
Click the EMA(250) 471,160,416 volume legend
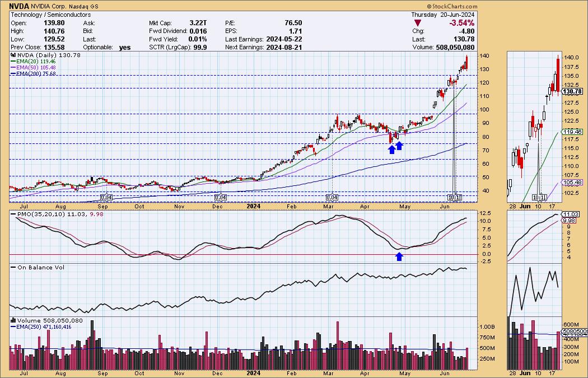coord(41,327)
